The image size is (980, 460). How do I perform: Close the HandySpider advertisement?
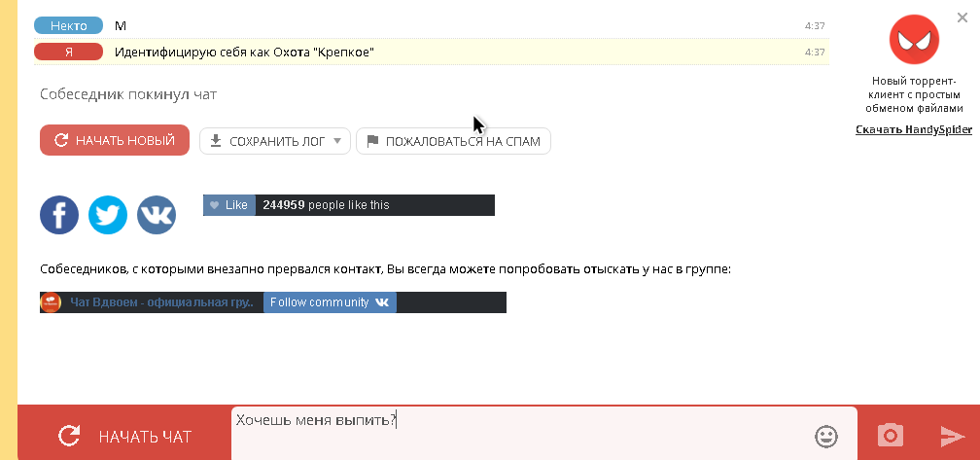(x=962, y=18)
